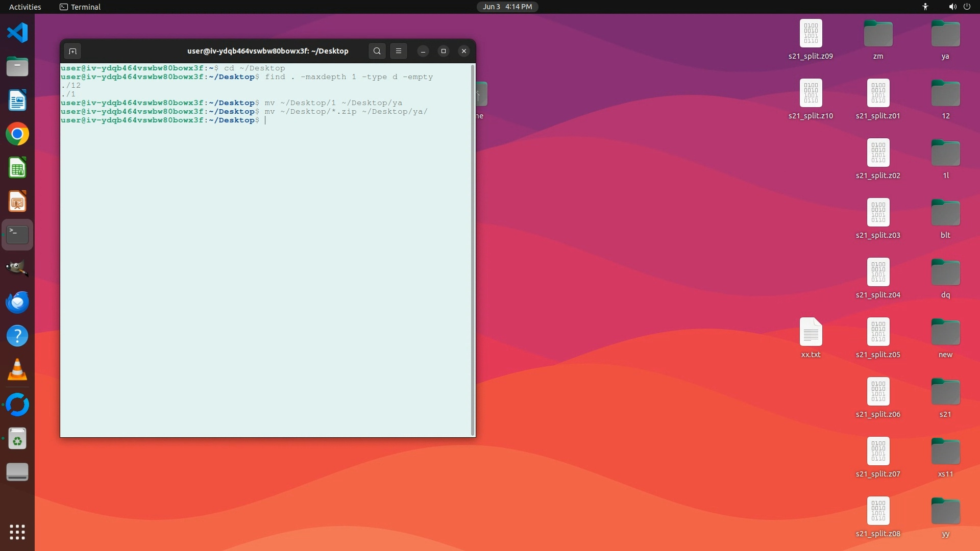
Task: Open the Terminal search icon
Action: [x=377, y=51]
